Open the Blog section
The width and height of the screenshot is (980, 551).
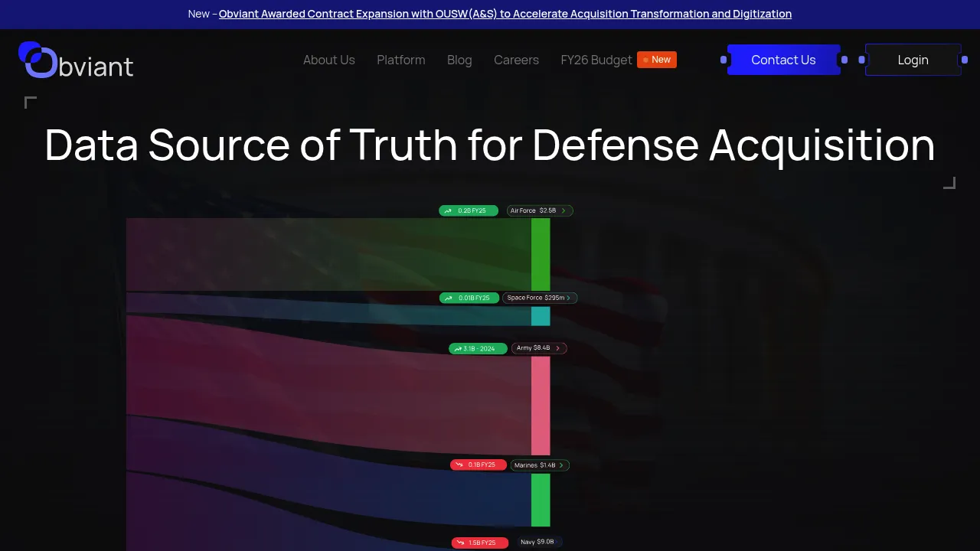tap(459, 60)
